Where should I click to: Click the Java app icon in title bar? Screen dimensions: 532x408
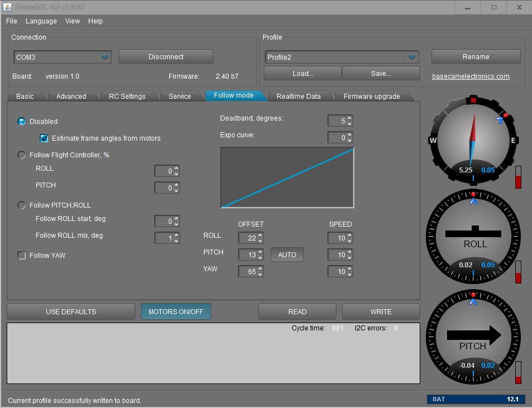tap(8, 7)
